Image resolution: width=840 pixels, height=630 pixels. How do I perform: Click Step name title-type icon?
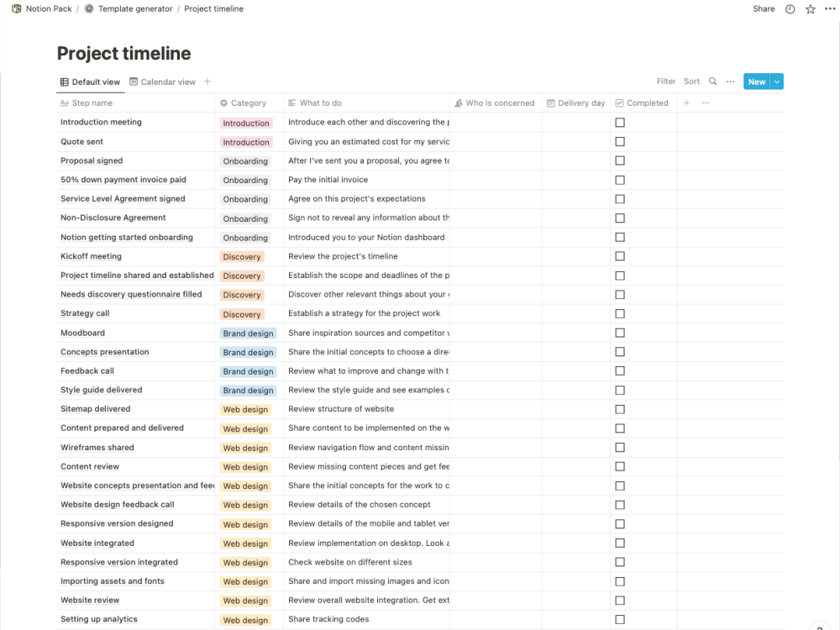[x=65, y=102]
